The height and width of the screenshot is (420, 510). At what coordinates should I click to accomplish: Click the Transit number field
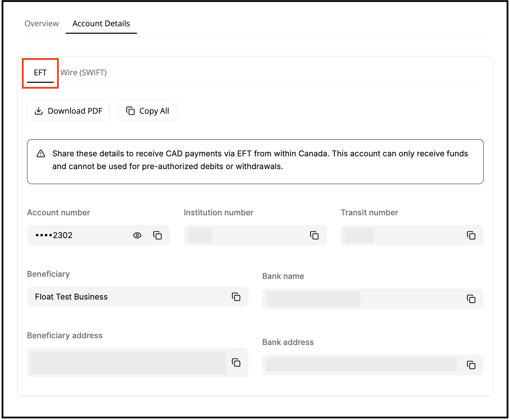click(x=402, y=235)
